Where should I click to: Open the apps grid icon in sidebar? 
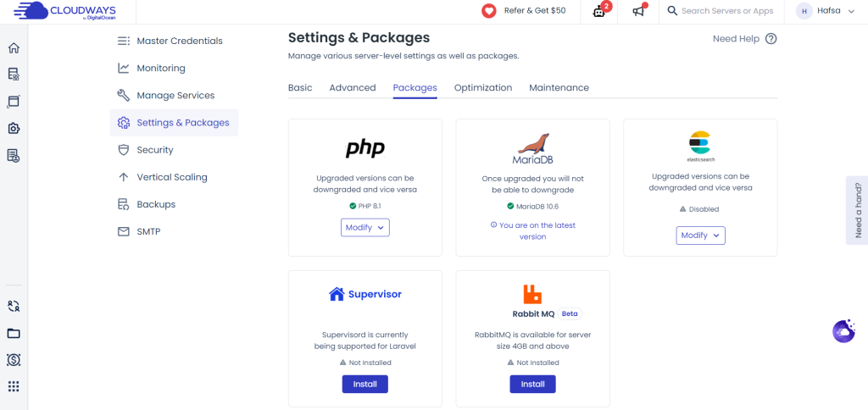pyautogui.click(x=14, y=386)
